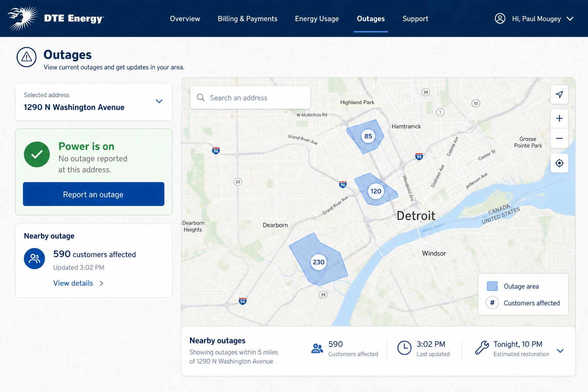Viewport: 588px width, 392px height.
Task: Click the Windsor map label
Action: point(434,253)
